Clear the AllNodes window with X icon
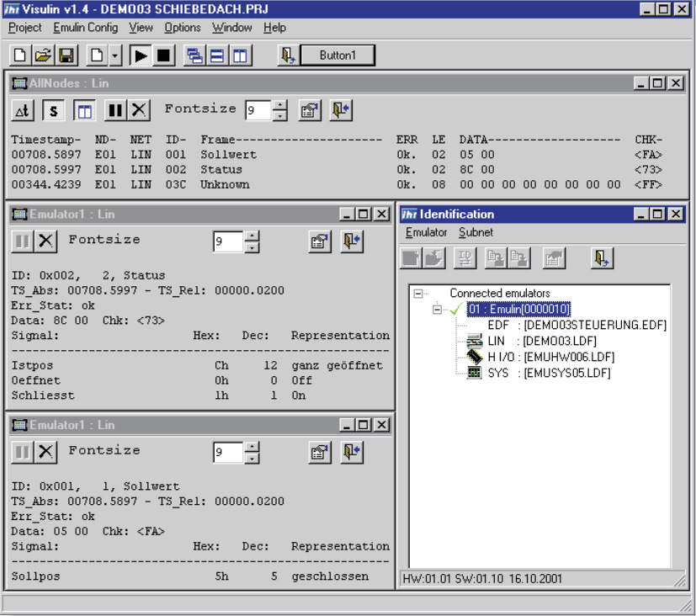Viewport: 696px width, 616px height. click(139, 110)
